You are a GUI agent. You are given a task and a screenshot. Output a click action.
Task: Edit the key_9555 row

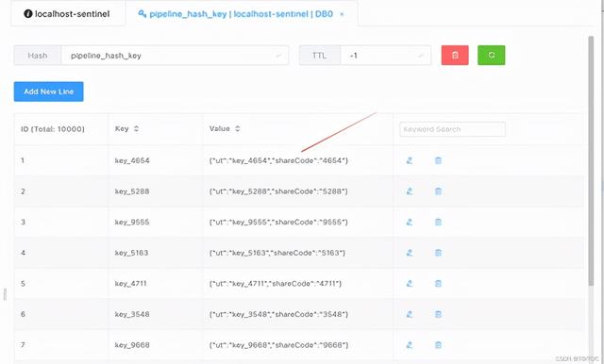[410, 222]
